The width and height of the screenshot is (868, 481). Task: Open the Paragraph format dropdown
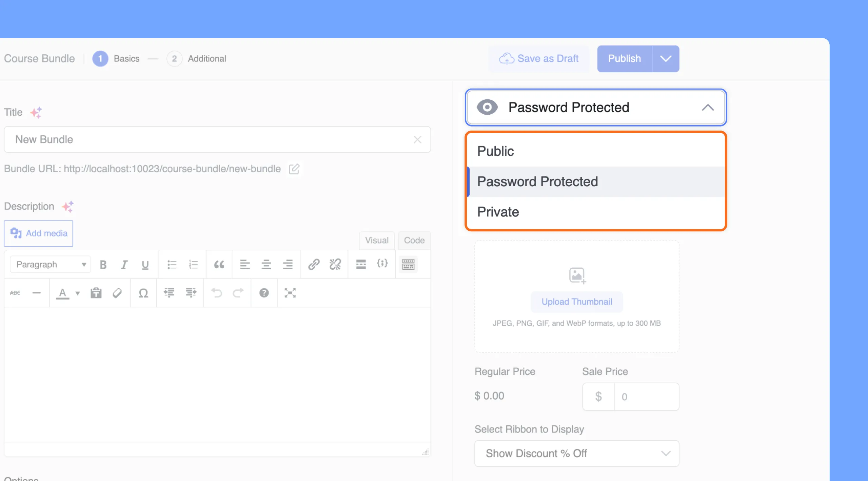[51, 265]
